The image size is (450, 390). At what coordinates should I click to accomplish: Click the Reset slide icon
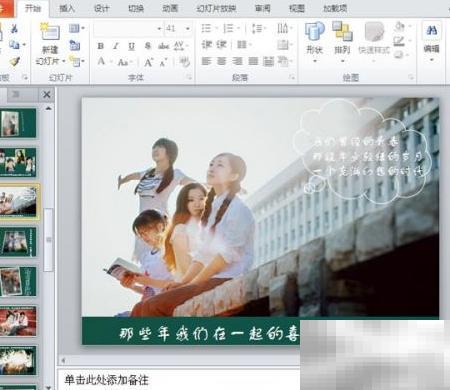point(75,45)
